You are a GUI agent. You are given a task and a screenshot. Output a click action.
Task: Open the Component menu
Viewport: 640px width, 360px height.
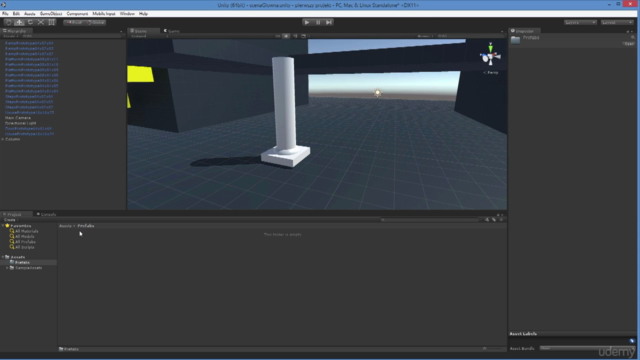point(77,14)
